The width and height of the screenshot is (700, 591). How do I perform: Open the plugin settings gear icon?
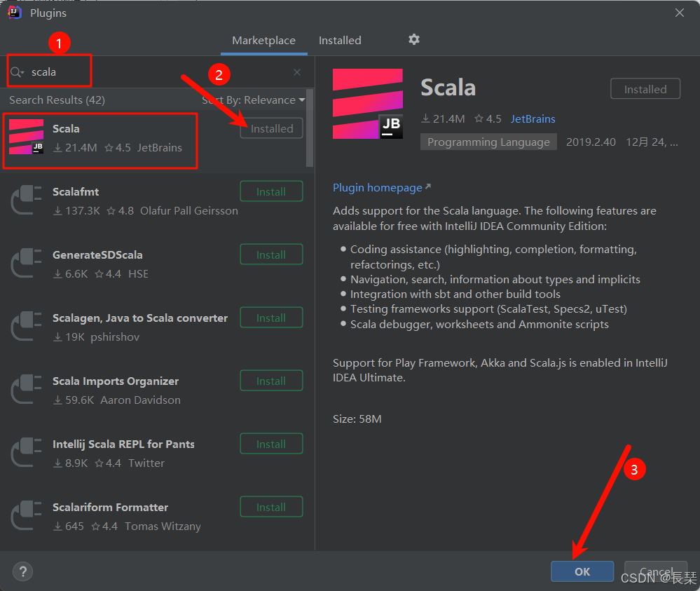point(414,39)
